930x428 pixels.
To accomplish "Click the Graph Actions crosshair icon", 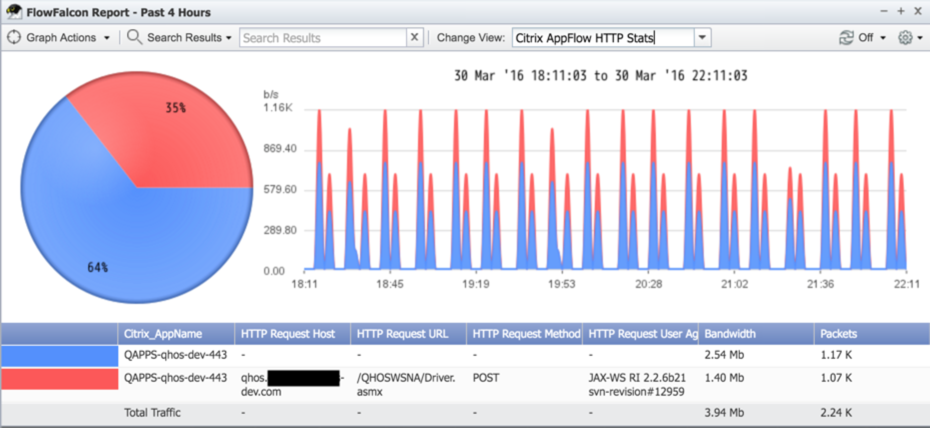I will pyautogui.click(x=14, y=37).
